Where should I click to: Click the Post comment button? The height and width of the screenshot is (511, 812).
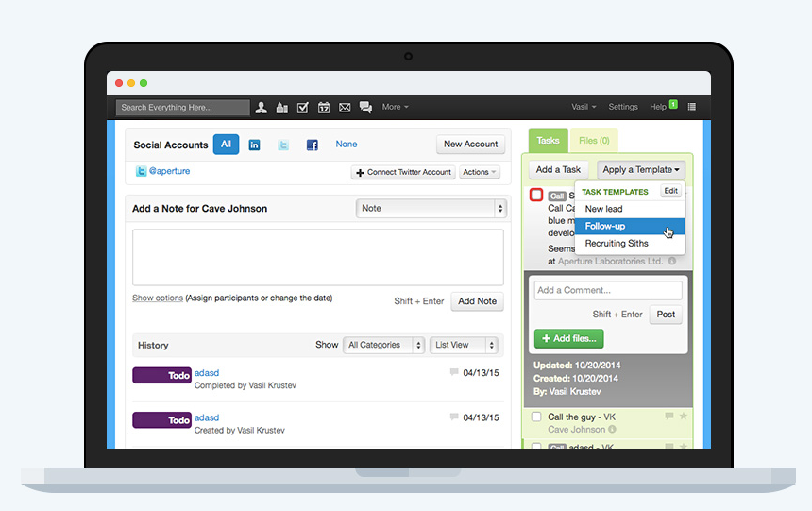click(666, 315)
